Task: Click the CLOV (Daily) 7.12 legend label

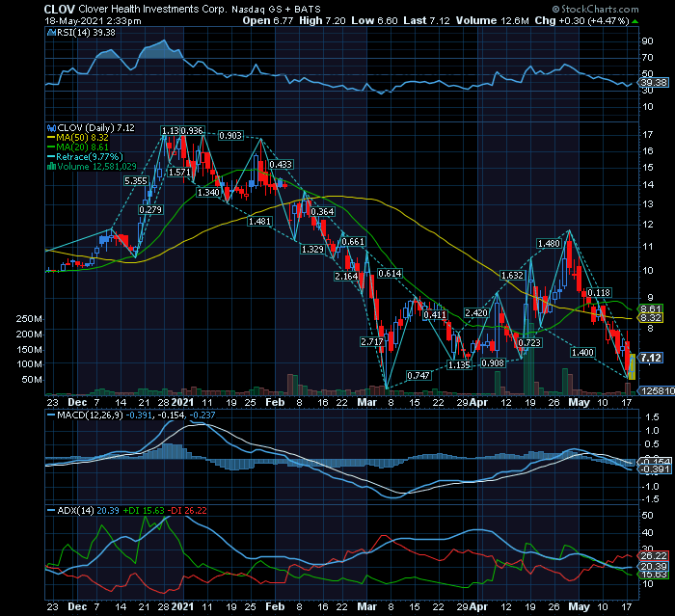Action: click(91, 128)
